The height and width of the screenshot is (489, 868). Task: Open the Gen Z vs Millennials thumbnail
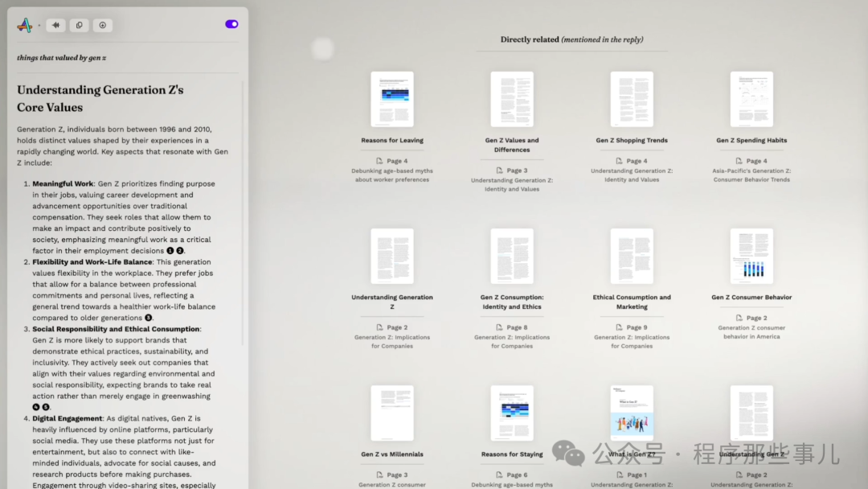(392, 413)
